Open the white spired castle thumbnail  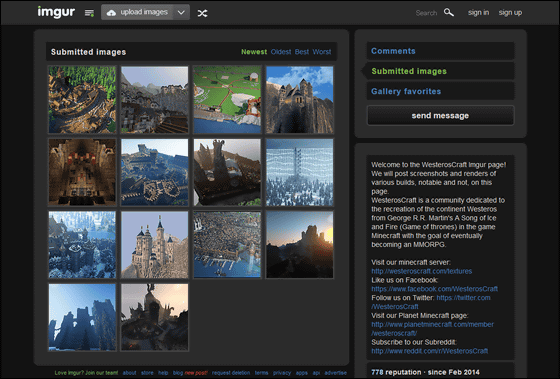click(x=155, y=245)
